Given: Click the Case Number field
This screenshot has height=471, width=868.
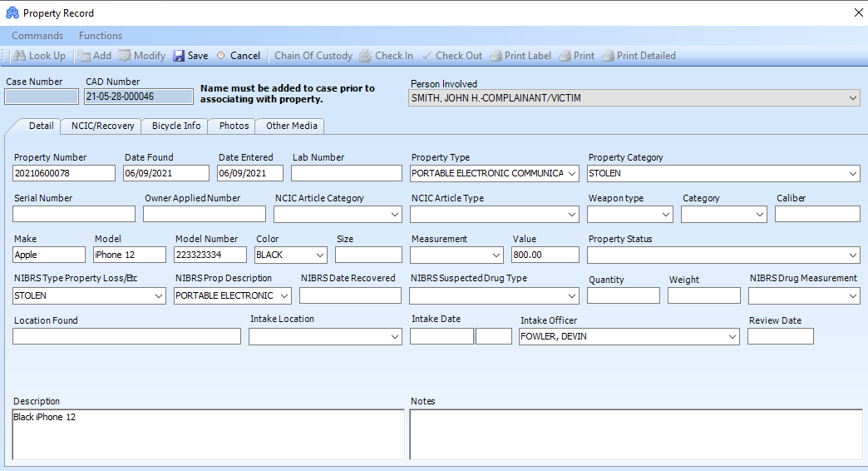Looking at the screenshot, I should point(42,97).
